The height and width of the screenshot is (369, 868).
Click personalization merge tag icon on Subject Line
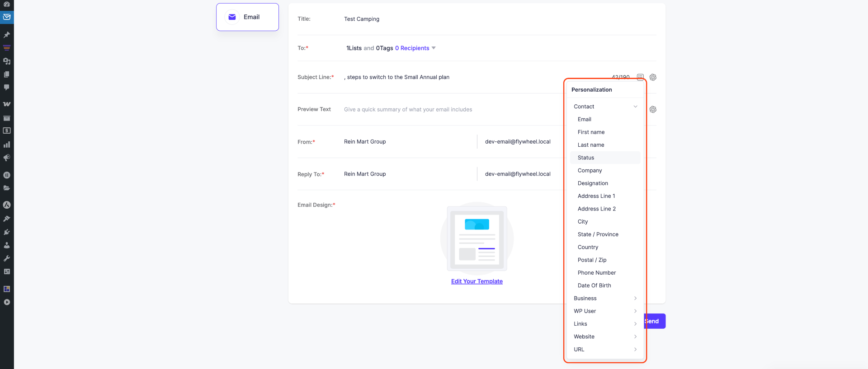coord(640,77)
